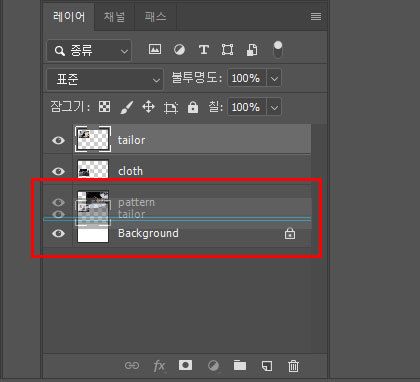The image size is (420, 382).
Task: Open the fx layer style menu
Action: (159, 366)
